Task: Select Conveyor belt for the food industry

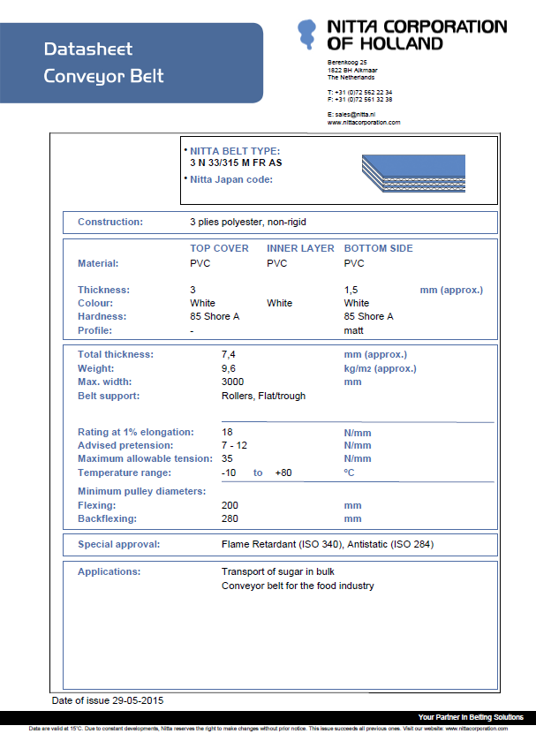Action: (x=298, y=586)
